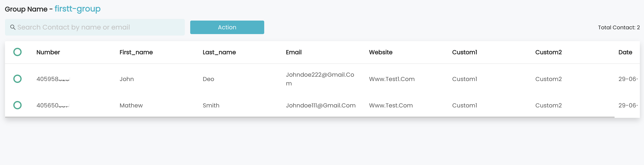Sort by the Last_name column header
The image size is (644, 165).
point(219,52)
